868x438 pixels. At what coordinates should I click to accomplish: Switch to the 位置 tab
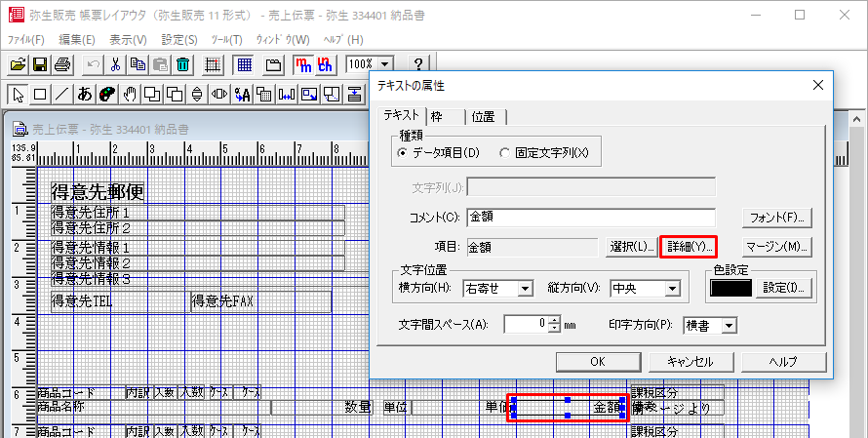[x=486, y=117]
